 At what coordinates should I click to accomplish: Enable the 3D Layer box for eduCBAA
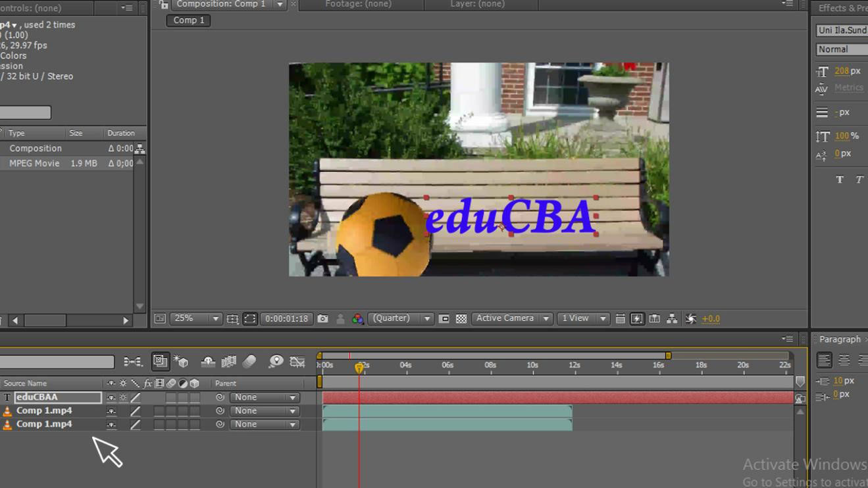[195, 397]
